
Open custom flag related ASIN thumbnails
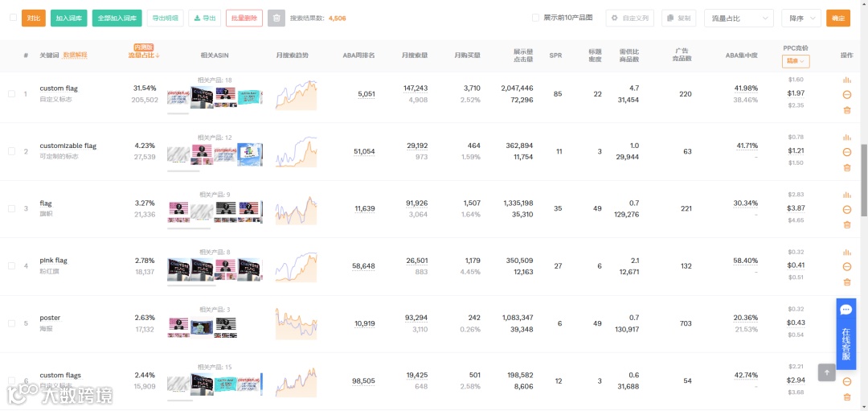215,97
